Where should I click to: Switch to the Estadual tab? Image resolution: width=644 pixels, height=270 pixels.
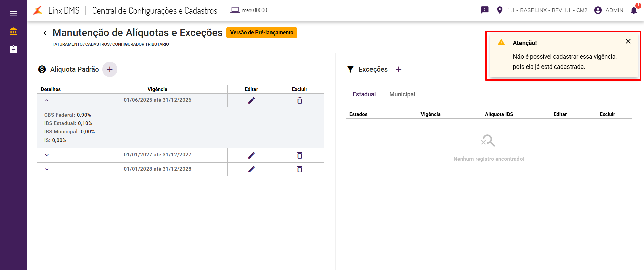364,94
